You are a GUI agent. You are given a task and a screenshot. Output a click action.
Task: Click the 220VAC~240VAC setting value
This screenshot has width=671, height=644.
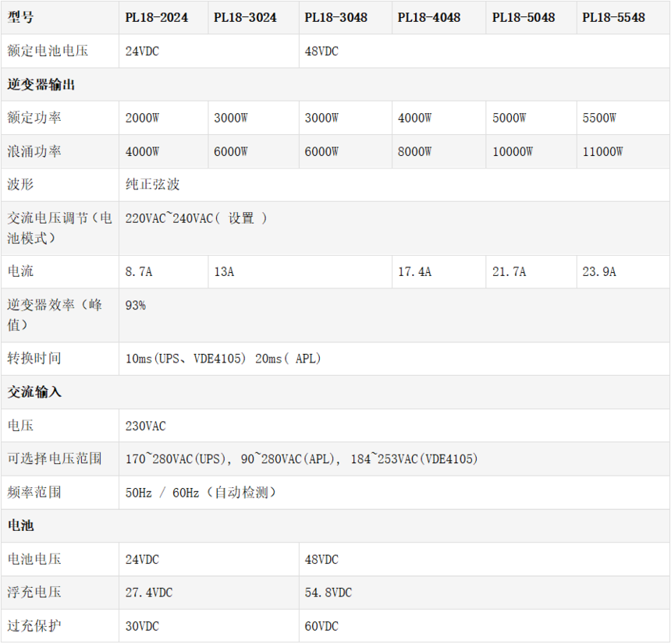(x=196, y=218)
